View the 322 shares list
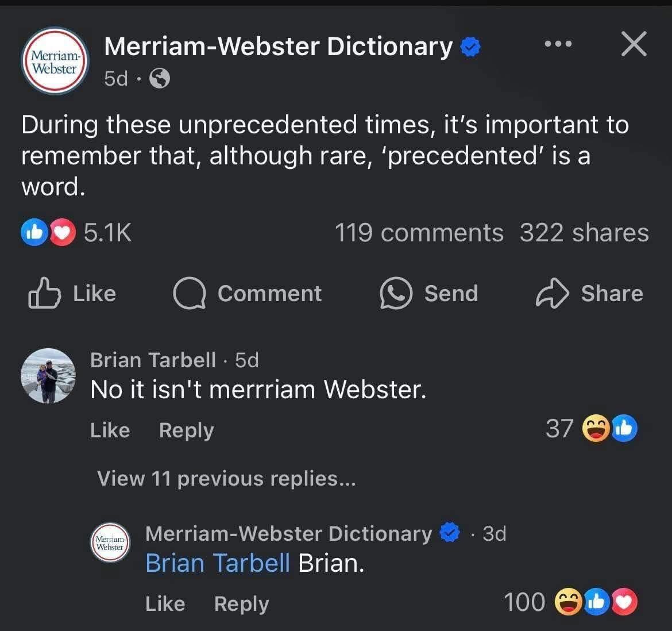The width and height of the screenshot is (672, 631). coord(584,233)
